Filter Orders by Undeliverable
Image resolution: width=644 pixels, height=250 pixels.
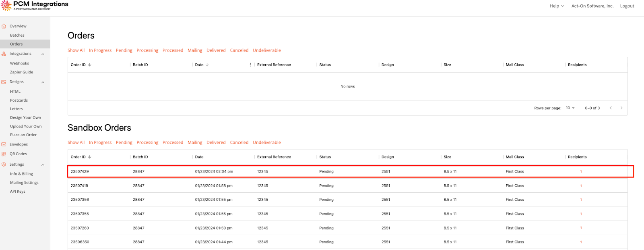267,50
